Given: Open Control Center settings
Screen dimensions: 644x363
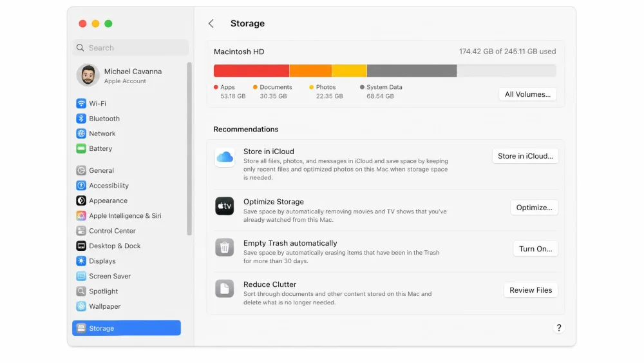Looking at the screenshot, I should click(x=126, y=231).
